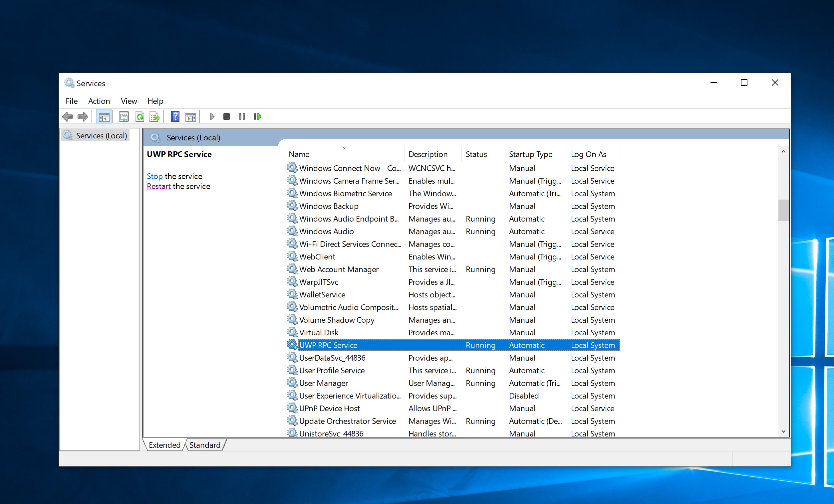
Task: Click the Restart the service link
Action: click(159, 186)
